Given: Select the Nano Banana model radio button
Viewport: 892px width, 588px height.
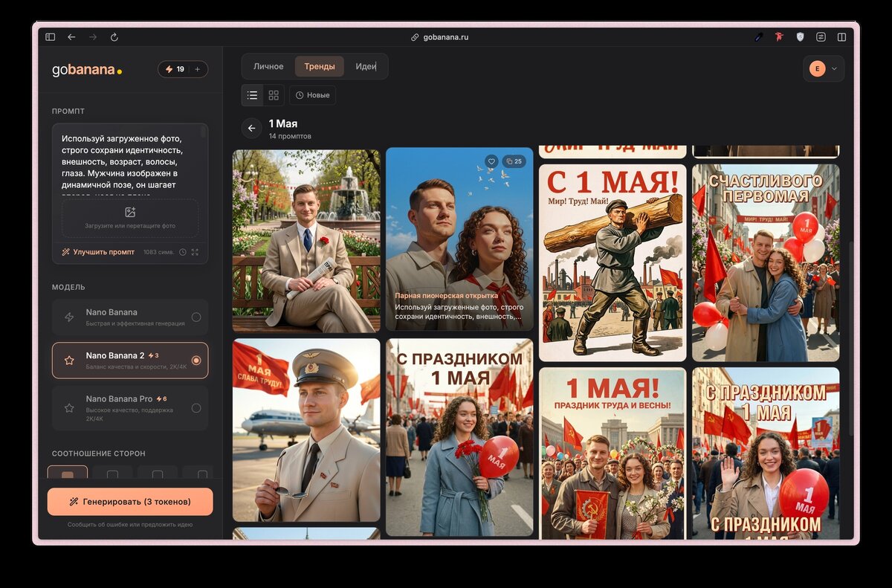Looking at the screenshot, I should click(196, 317).
